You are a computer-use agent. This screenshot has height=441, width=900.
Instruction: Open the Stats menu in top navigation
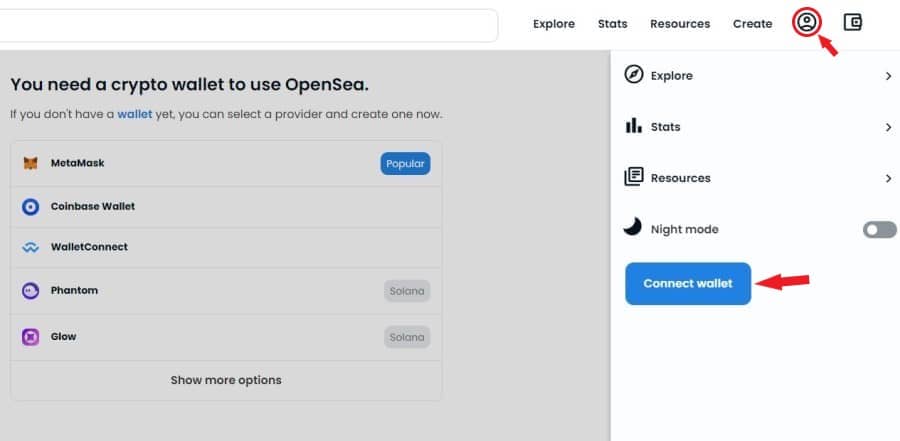click(x=612, y=24)
